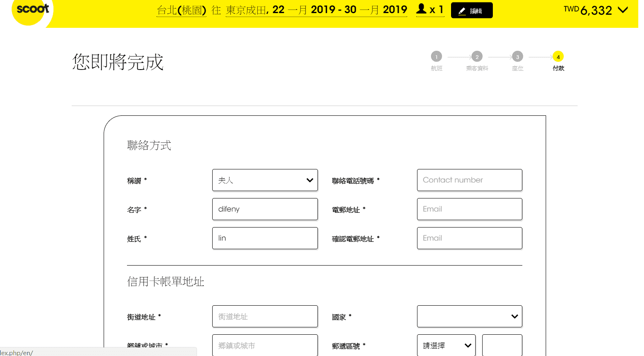The image size is (644, 356).
Task: Click the 信用卡帳單地址 section heading
Action: pyautogui.click(x=166, y=282)
